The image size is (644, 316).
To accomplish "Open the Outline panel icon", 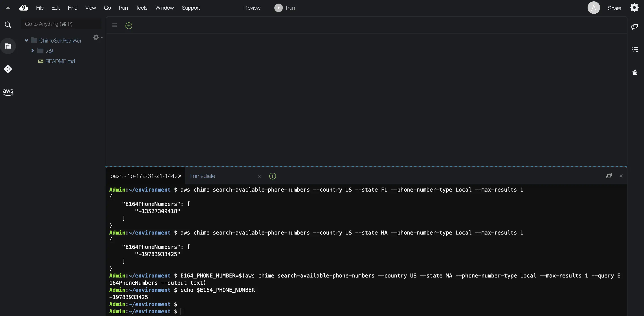I will pyautogui.click(x=635, y=49).
